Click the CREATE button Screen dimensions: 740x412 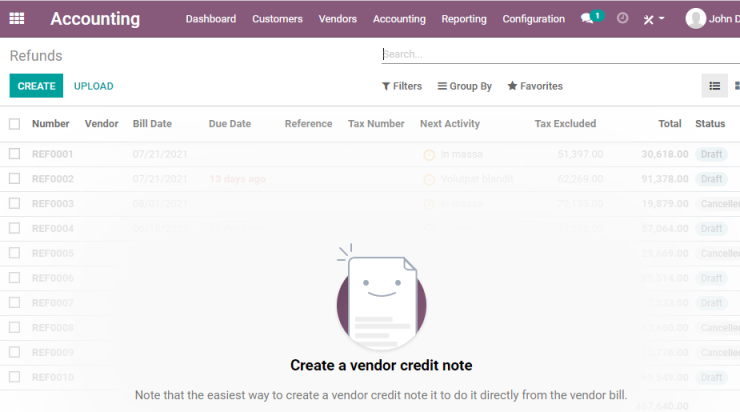pos(36,86)
